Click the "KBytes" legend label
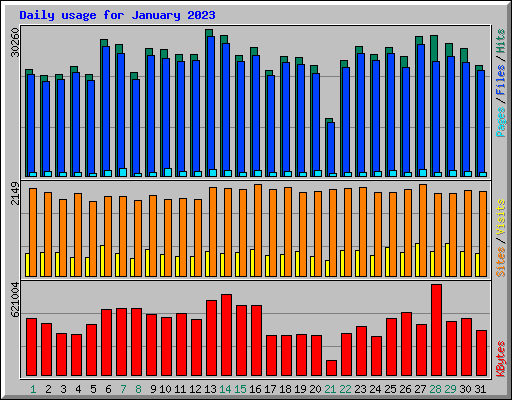The height and width of the screenshot is (400, 512). 501,359
